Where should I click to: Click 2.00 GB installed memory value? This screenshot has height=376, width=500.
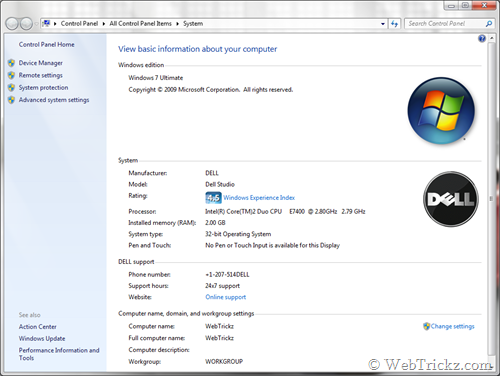(x=215, y=223)
